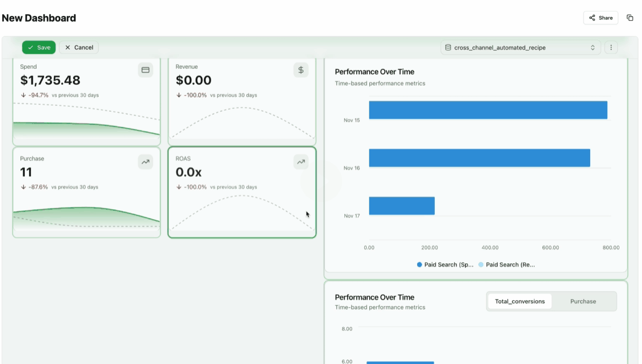Cancel dashboard editing

point(79,47)
